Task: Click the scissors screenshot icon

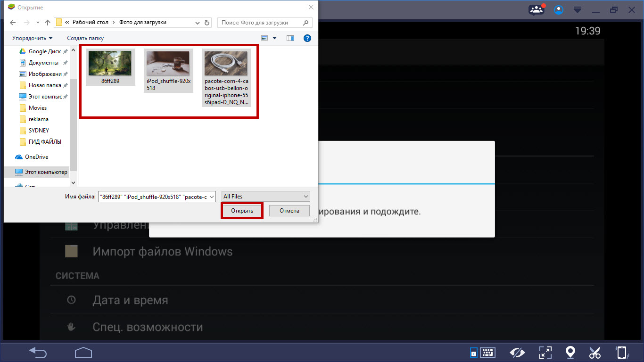Action: pyautogui.click(x=595, y=352)
